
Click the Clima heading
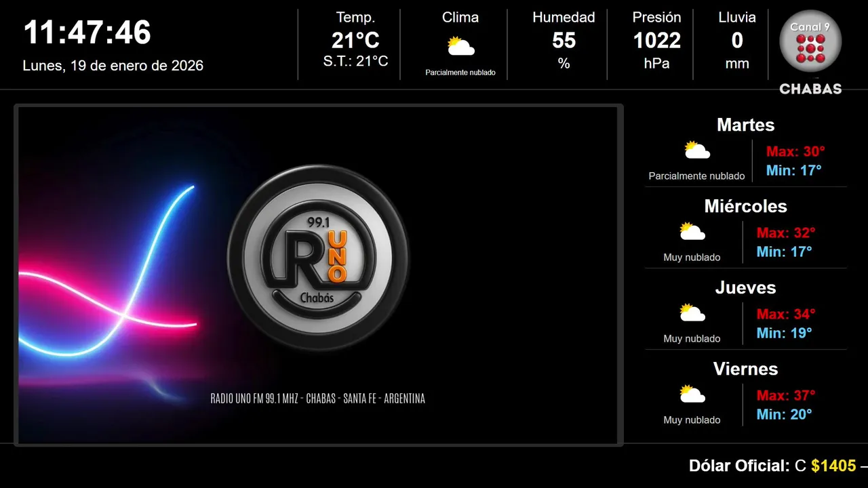click(x=460, y=18)
